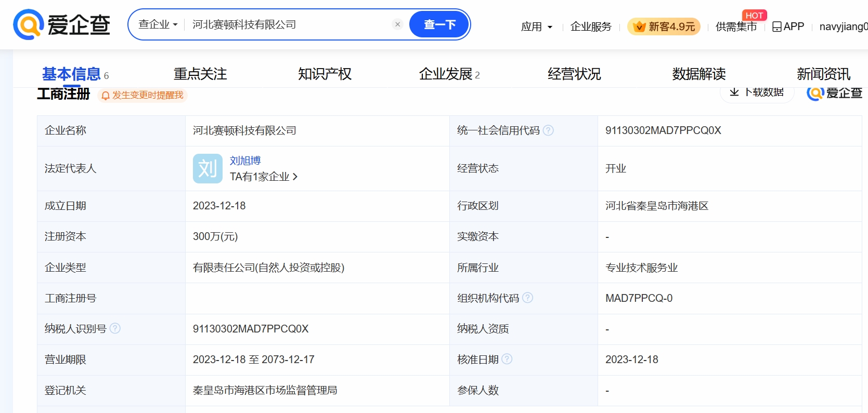Click 秦皇岛市海港区市场监督管理局 registration authority
The width and height of the screenshot is (868, 413).
(x=265, y=390)
